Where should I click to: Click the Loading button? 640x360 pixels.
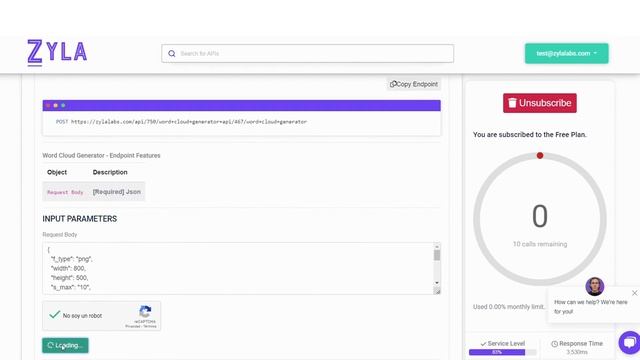65,345
